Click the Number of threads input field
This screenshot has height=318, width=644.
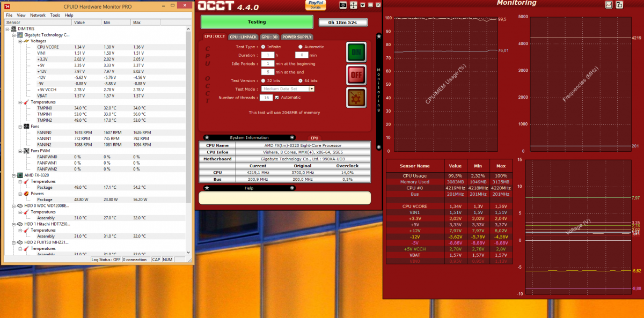tap(267, 98)
